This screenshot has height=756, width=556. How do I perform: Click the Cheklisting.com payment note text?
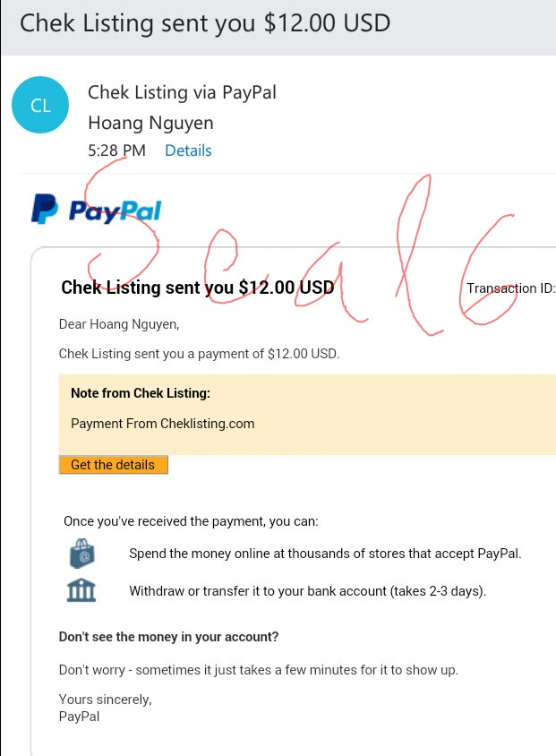click(162, 424)
